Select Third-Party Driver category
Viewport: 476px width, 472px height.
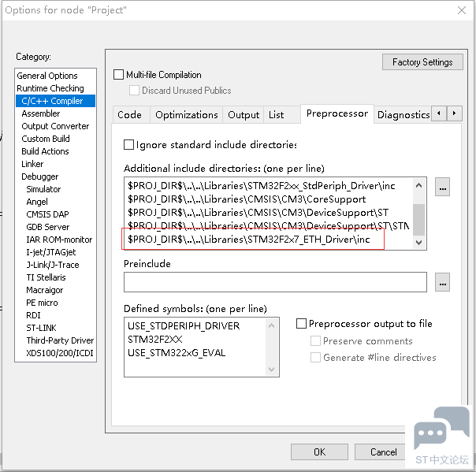pyautogui.click(x=60, y=340)
